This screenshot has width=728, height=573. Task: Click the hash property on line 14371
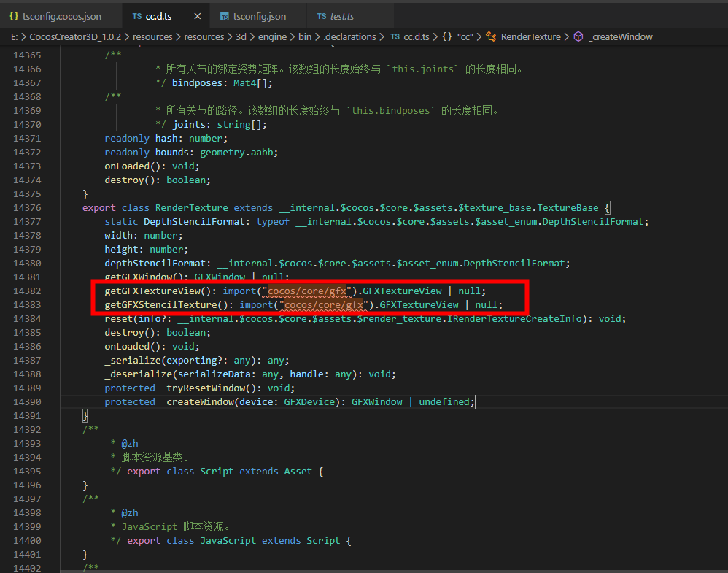pyautogui.click(x=166, y=139)
